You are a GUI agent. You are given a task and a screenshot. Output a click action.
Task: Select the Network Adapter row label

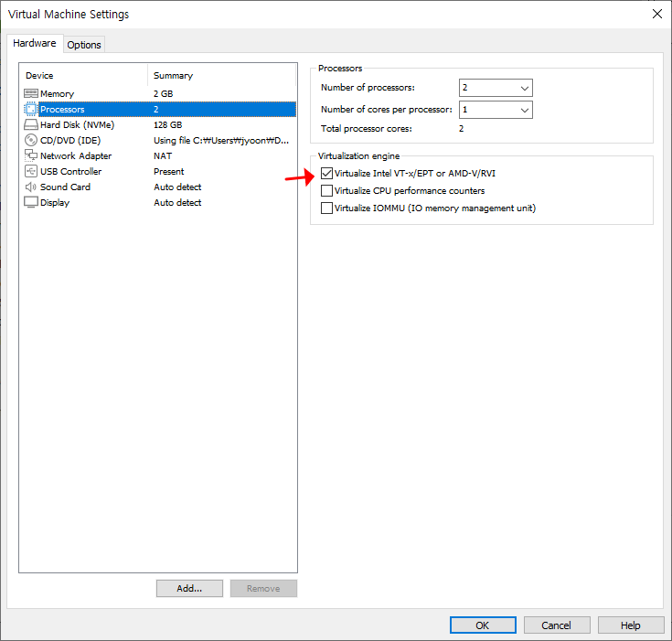pos(76,155)
